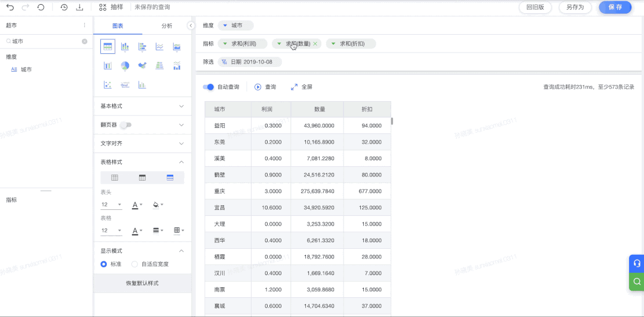Viewport: 644px width, 317px height.
Task: Open the 表头 background fill color picker
Action: pyautogui.click(x=158, y=205)
